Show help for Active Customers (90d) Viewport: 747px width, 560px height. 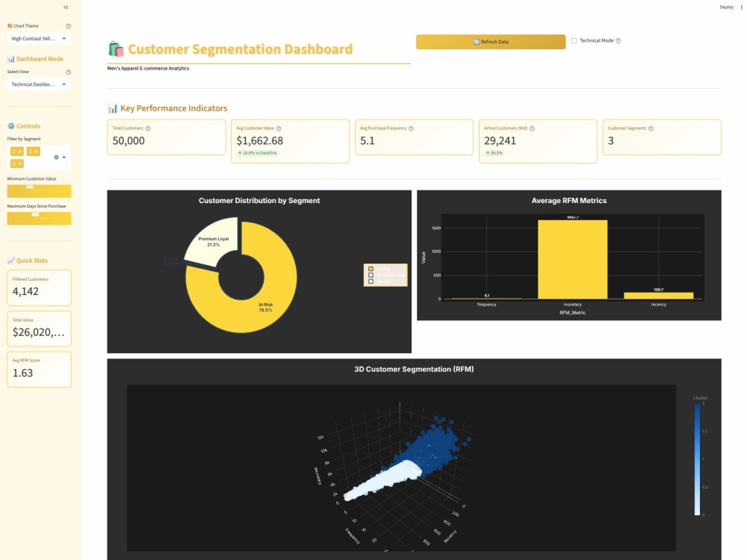[532, 128]
